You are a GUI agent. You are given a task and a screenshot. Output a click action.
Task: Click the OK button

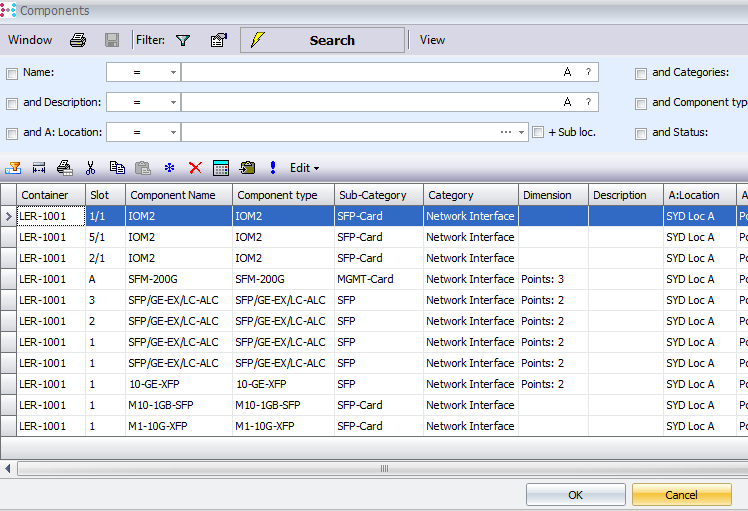point(576,495)
